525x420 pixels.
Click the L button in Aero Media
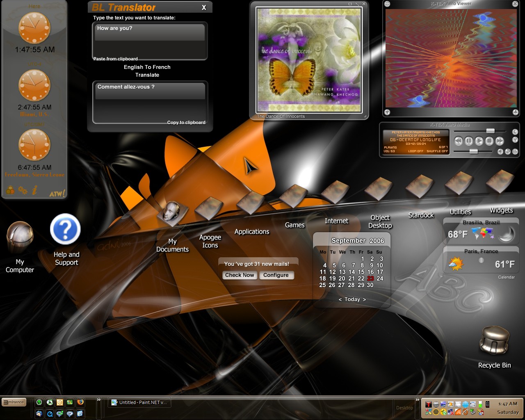tap(515, 132)
